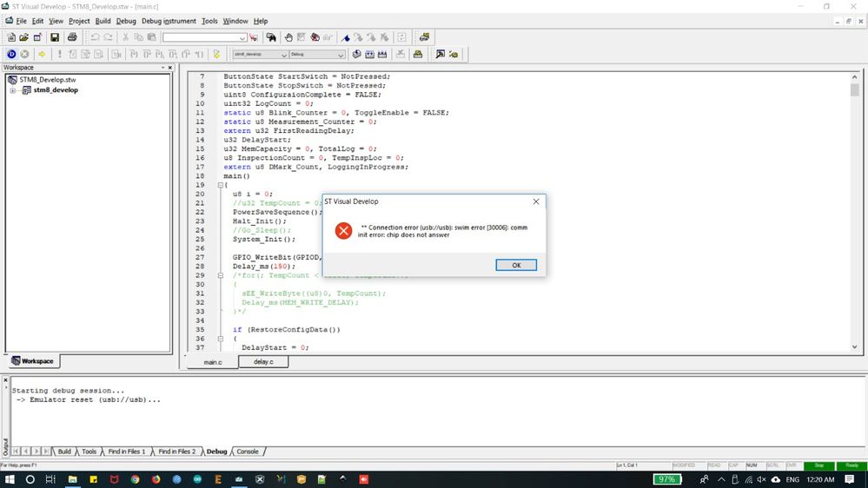The width and height of the screenshot is (868, 488).
Task: Click the grey Stop Debugging X icon
Action: (x=24, y=54)
